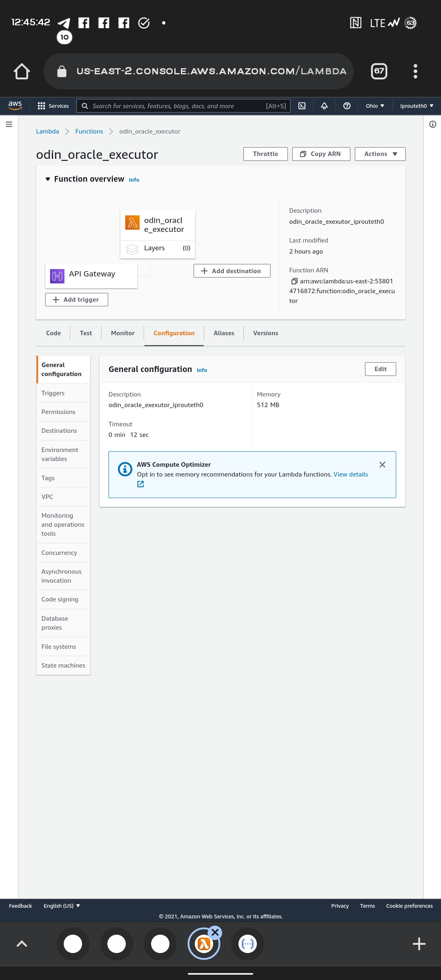Add a new tab with the plus icon
Screen dimensions: 441x980
(x=419, y=944)
